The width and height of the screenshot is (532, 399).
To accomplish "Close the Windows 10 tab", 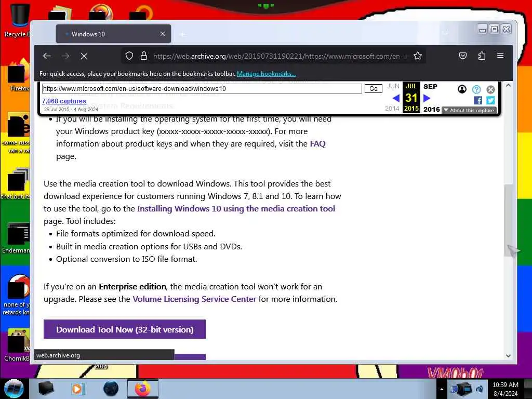I will pos(163,34).
